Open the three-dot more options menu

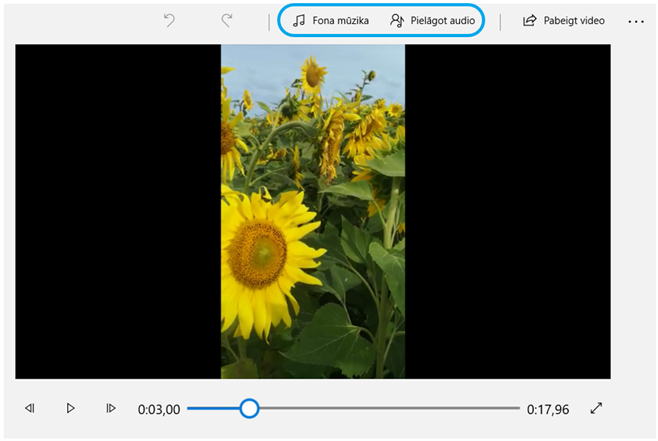click(x=636, y=20)
